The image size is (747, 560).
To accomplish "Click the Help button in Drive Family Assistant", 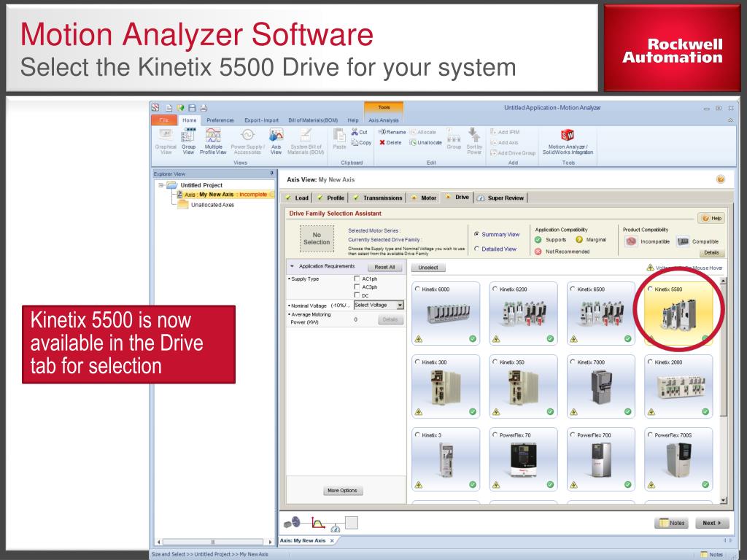I will pyautogui.click(x=711, y=218).
